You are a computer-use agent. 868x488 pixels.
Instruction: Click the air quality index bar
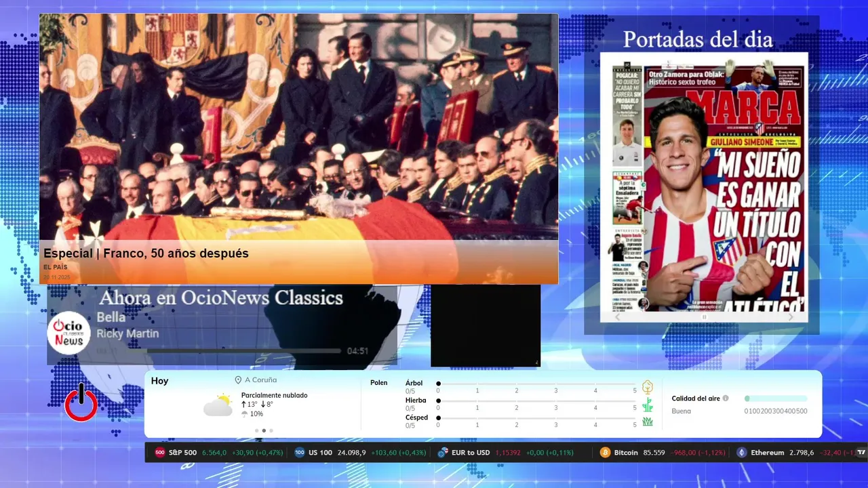776,399
